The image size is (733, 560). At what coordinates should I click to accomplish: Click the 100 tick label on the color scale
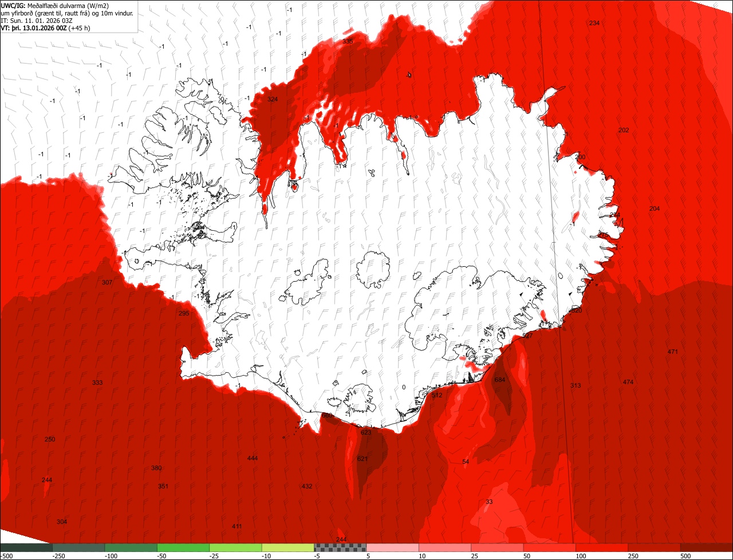click(581, 556)
